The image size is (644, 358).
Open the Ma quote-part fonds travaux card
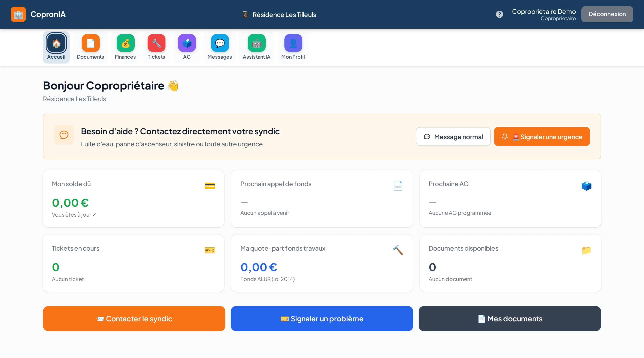[x=322, y=263]
